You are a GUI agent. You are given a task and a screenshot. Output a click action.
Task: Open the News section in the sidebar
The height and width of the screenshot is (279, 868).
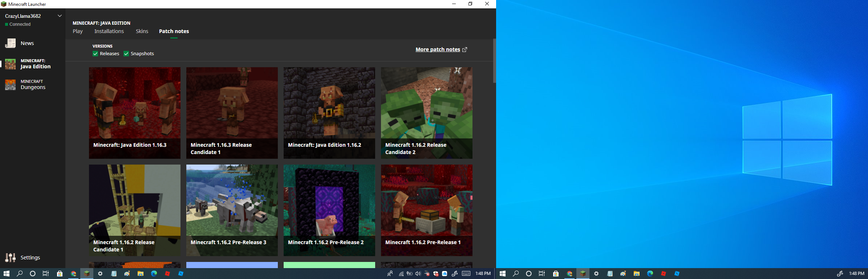(27, 43)
